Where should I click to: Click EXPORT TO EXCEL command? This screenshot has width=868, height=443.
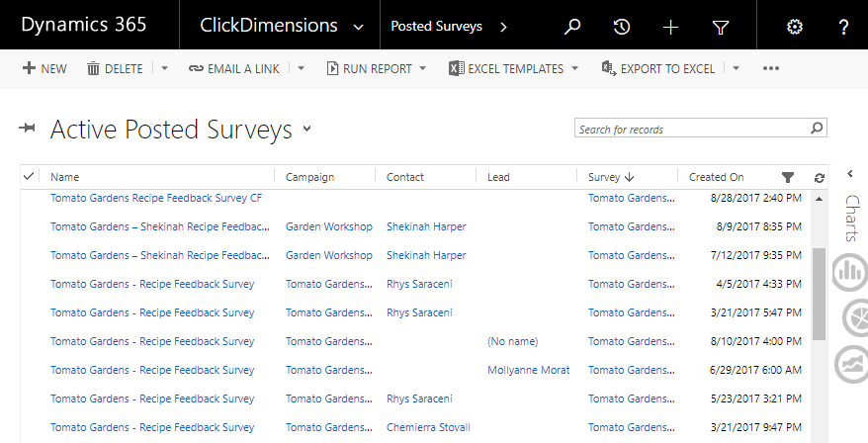(x=658, y=68)
